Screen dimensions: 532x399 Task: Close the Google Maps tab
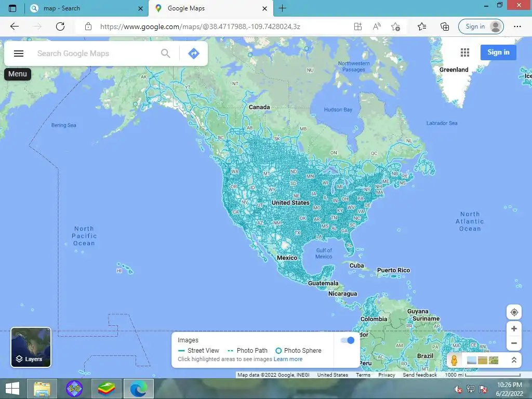coord(264,8)
